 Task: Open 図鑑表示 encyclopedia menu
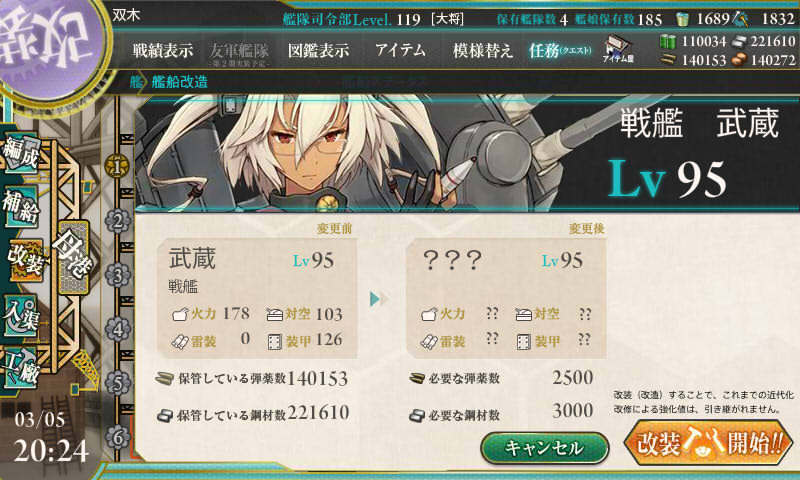(x=318, y=50)
